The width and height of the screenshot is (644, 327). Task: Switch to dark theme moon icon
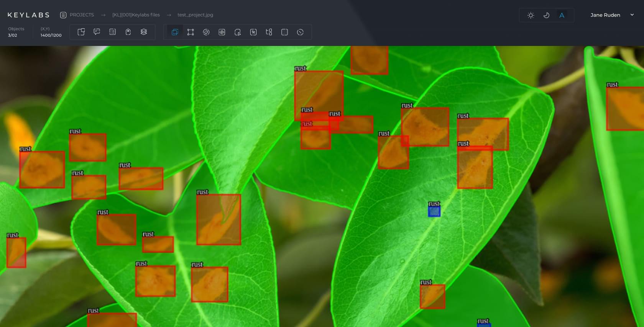pyautogui.click(x=546, y=15)
